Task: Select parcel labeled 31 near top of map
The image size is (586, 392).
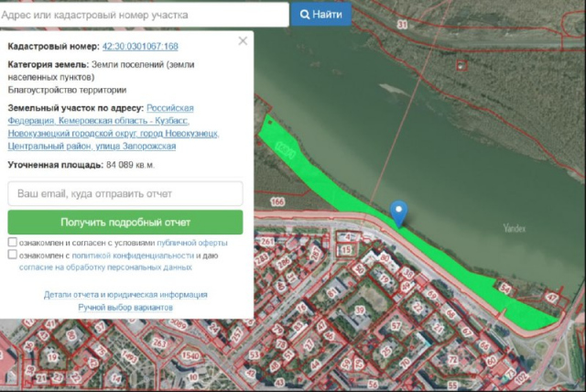Action: click(402, 25)
